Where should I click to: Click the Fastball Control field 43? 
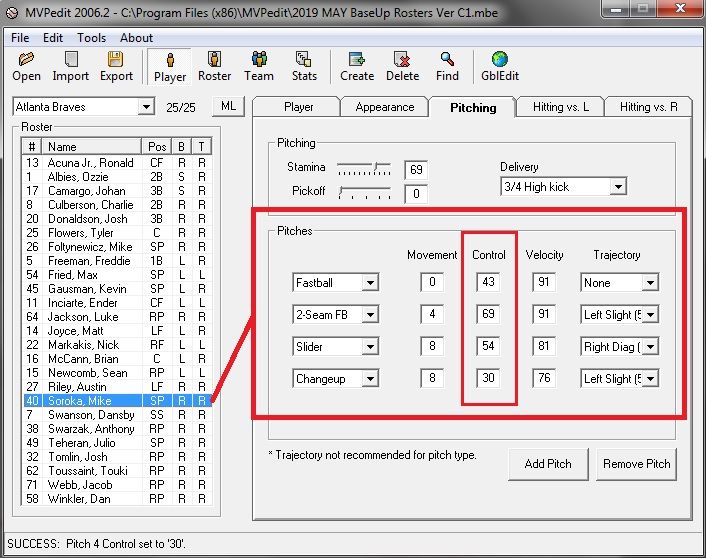coord(488,282)
